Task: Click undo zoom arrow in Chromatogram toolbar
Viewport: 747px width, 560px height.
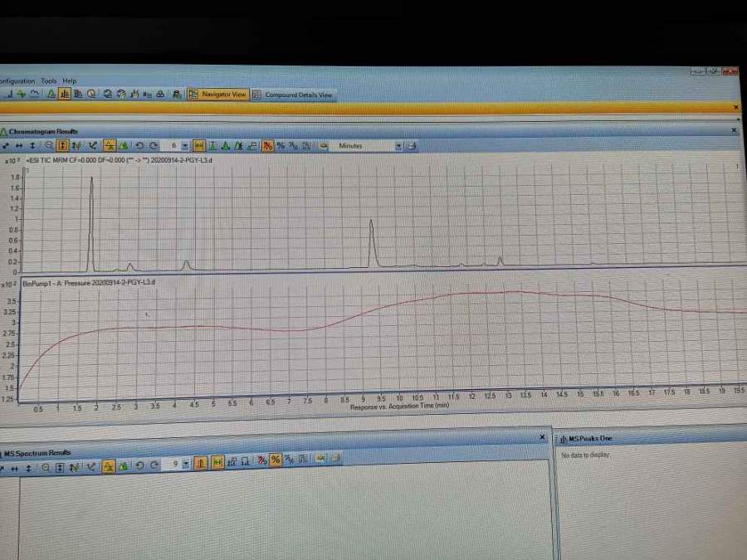Action: (139, 146)
